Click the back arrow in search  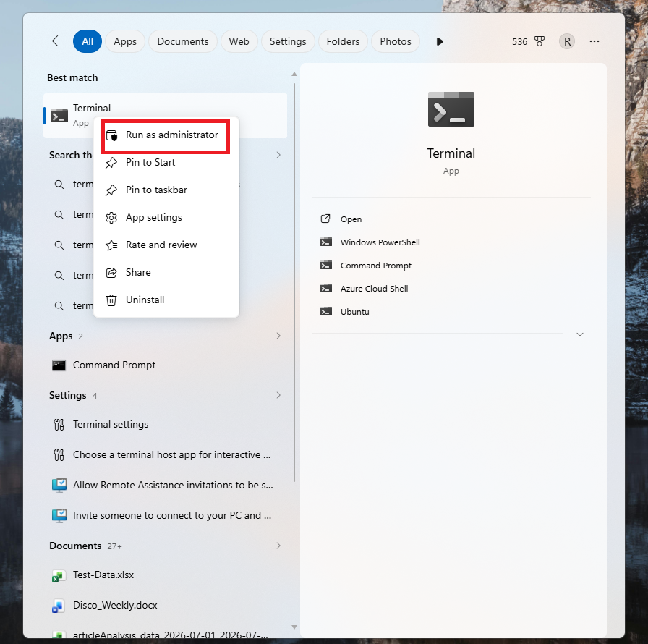coord(57,41)
